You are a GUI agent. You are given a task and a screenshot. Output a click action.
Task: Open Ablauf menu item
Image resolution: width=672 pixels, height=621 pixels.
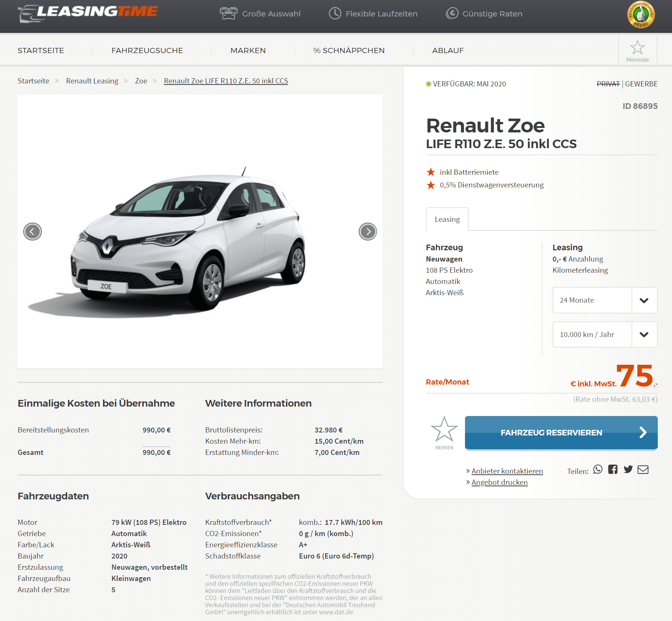[x=448, y=51]
